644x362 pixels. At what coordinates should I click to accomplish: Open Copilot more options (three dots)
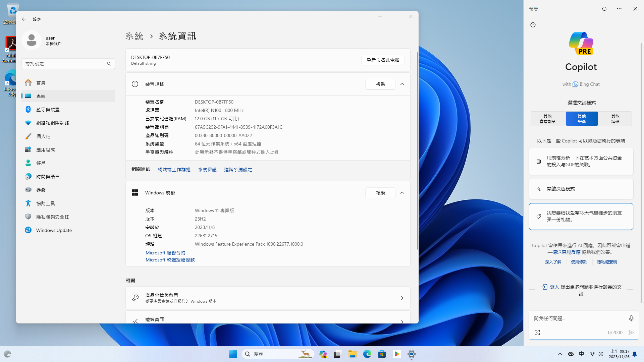click(x=619, y=9)
